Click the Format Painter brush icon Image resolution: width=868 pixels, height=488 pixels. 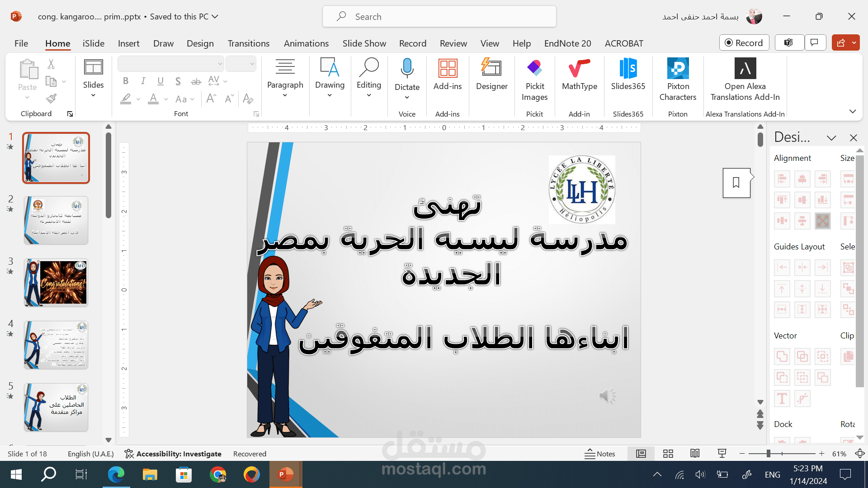tap(51, 99)
